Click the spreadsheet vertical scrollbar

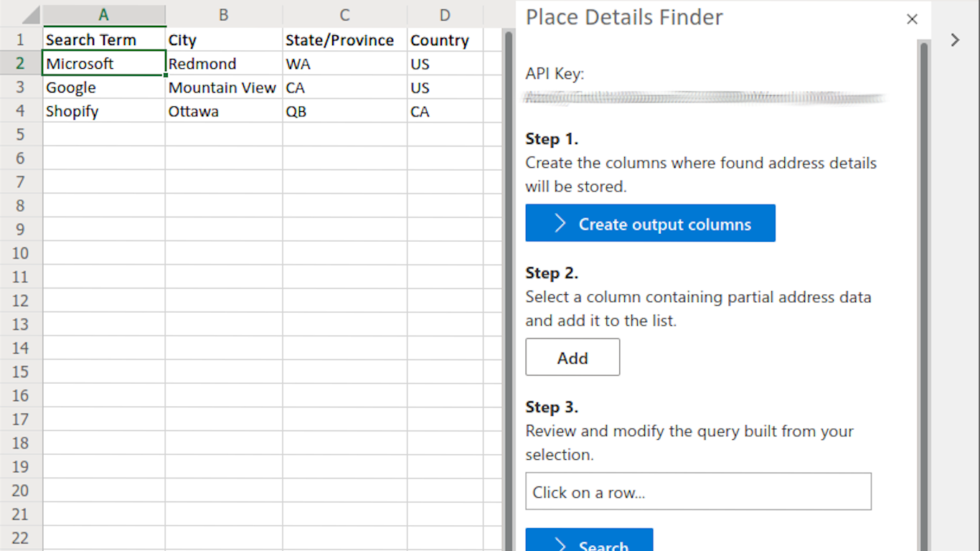pyautogui.click(x=508, y=287)
